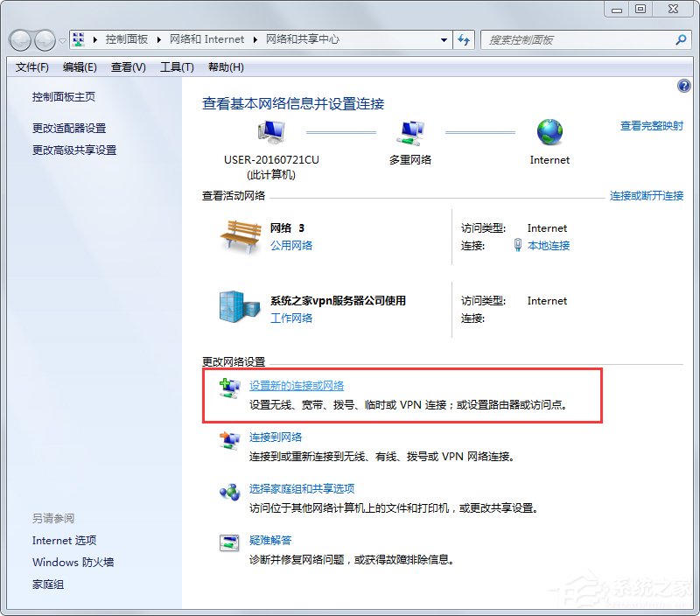
Task: Launch the 疑难解答 troubleshooter icon
Action: [x=227, y=541]
